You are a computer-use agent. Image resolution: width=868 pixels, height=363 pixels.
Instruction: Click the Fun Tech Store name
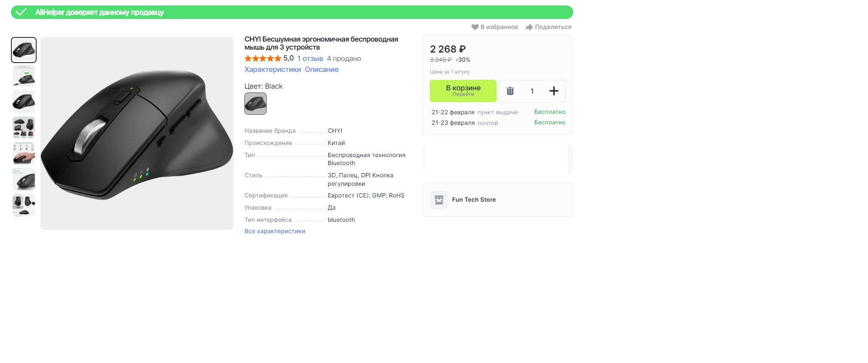474,200
